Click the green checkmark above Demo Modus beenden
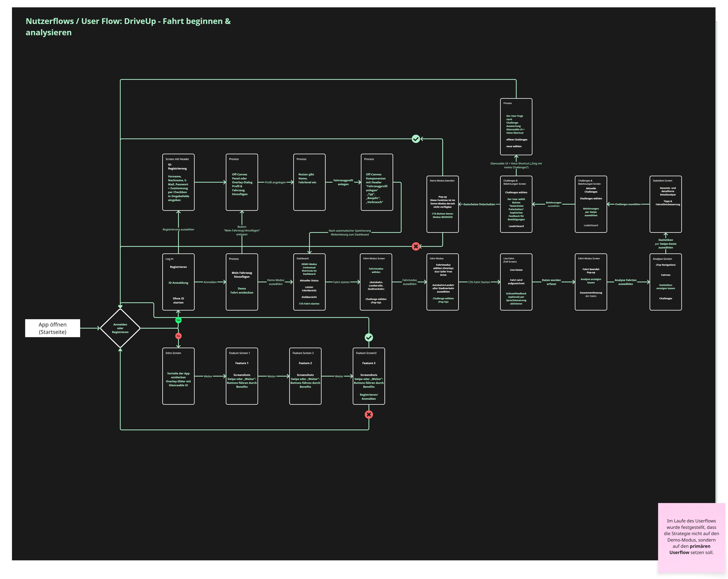 (416, 139)
